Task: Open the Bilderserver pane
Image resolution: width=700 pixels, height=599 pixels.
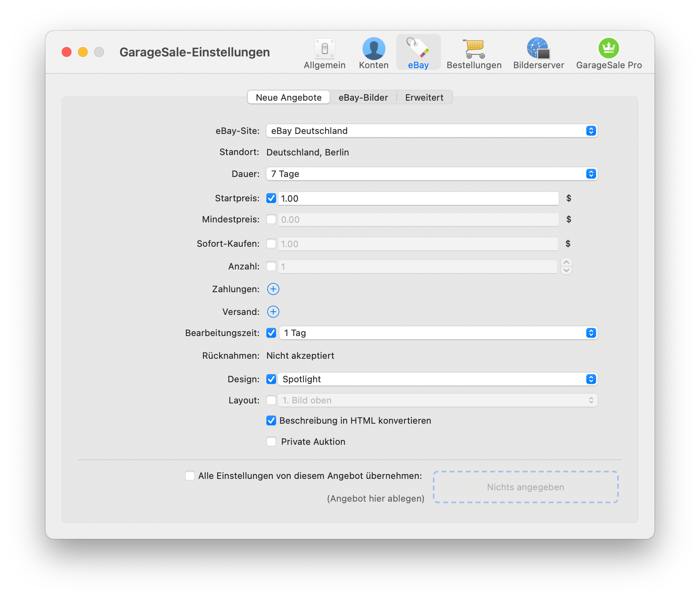Action: (538, 54)
